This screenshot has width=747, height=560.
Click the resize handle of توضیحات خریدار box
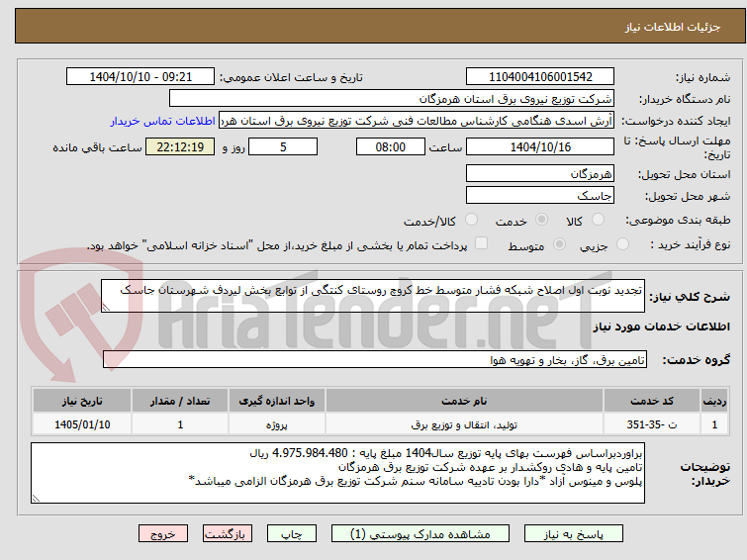[x=37, y=498]
